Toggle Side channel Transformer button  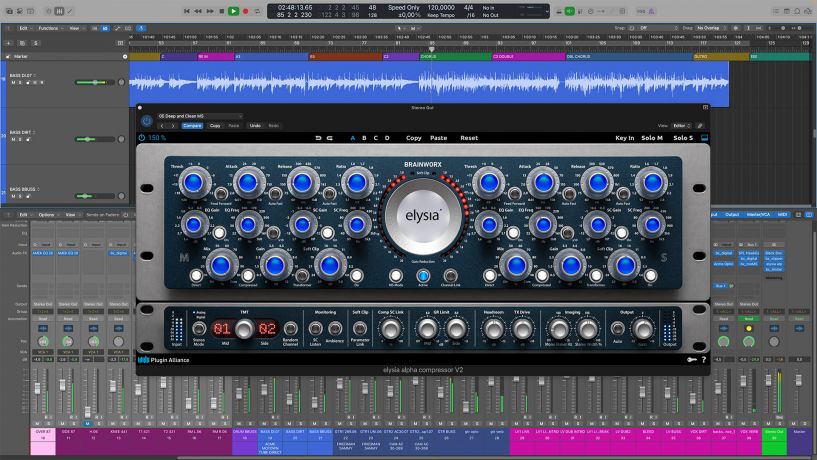[596, 275]
